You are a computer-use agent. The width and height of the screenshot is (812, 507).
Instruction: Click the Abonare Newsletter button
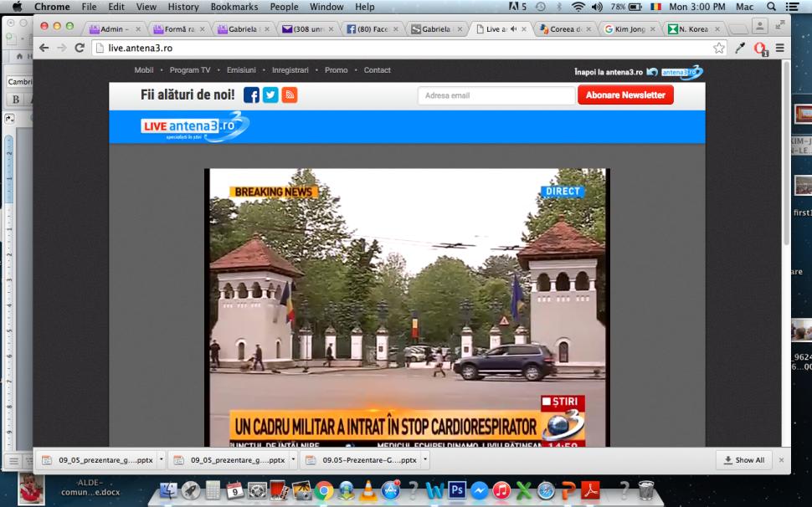point(625,95)
